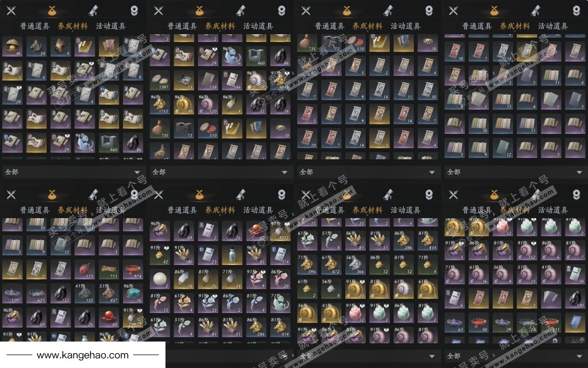
Task: Select the turquoise 96阶 gemstone item
Action: click(133, 294)
